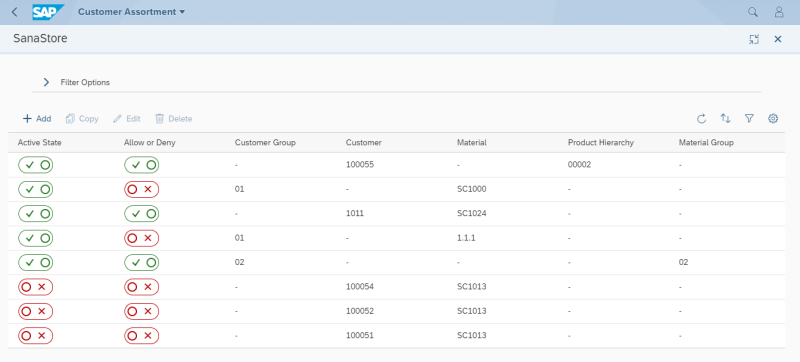Click the Add button
This screenshot has height=362, width=800.
[37, 119]
